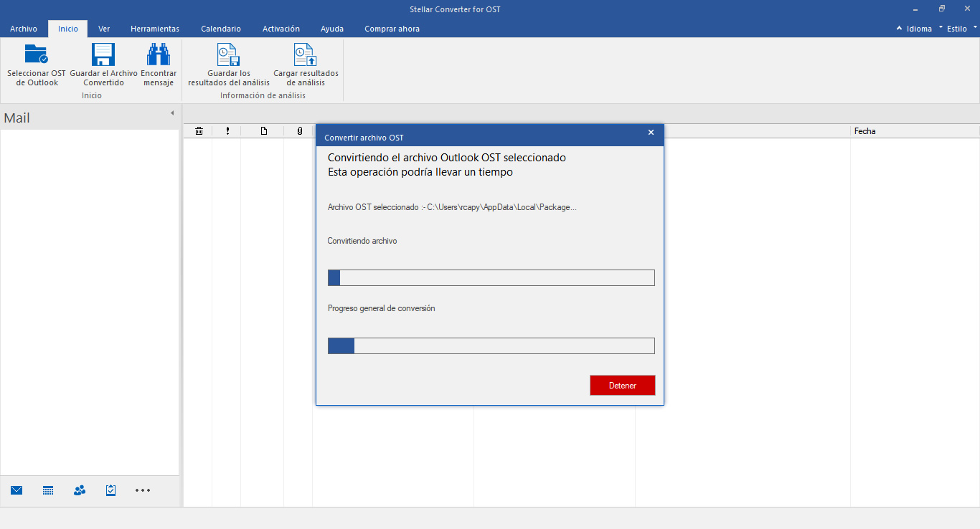Minimize the Stellar Converter window

tap(916, 9)
